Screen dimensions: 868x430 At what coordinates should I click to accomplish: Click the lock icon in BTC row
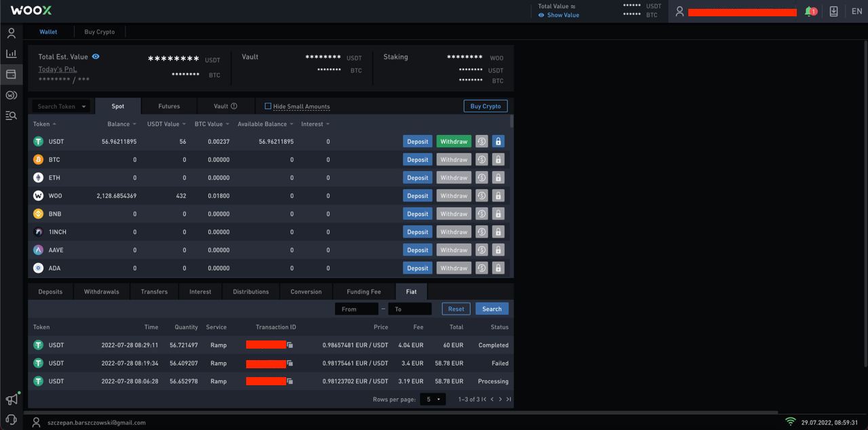(498, 160)
